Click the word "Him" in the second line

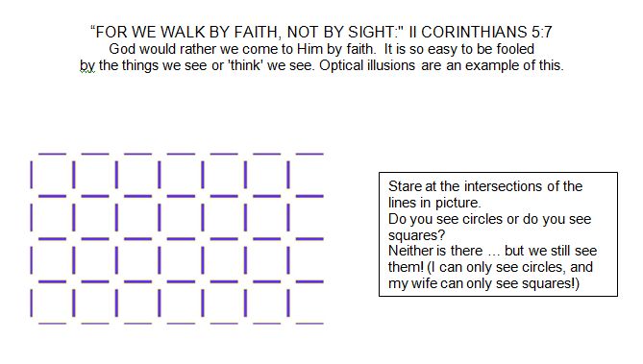[x=309, y=49]
